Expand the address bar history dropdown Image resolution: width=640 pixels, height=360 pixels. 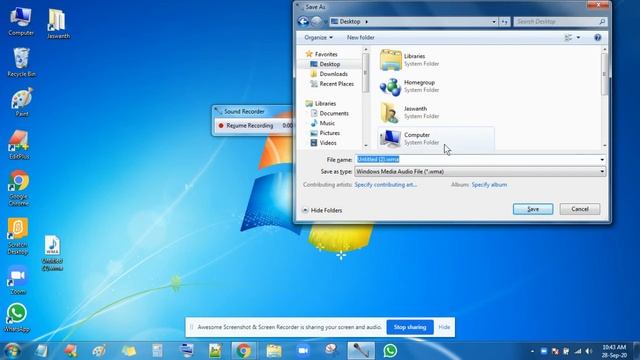(494, 22)
